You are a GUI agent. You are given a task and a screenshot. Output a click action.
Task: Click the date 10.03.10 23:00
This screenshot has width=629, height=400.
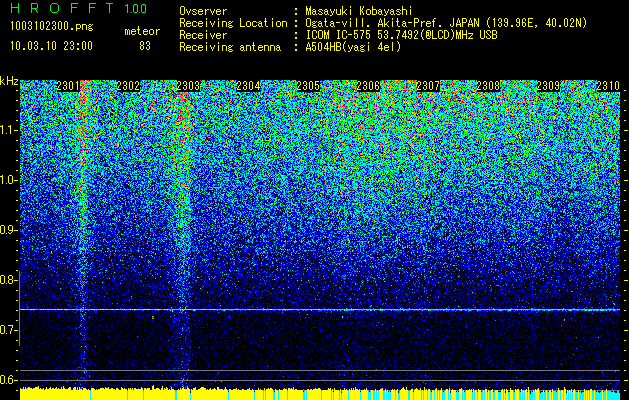(51, 46)
